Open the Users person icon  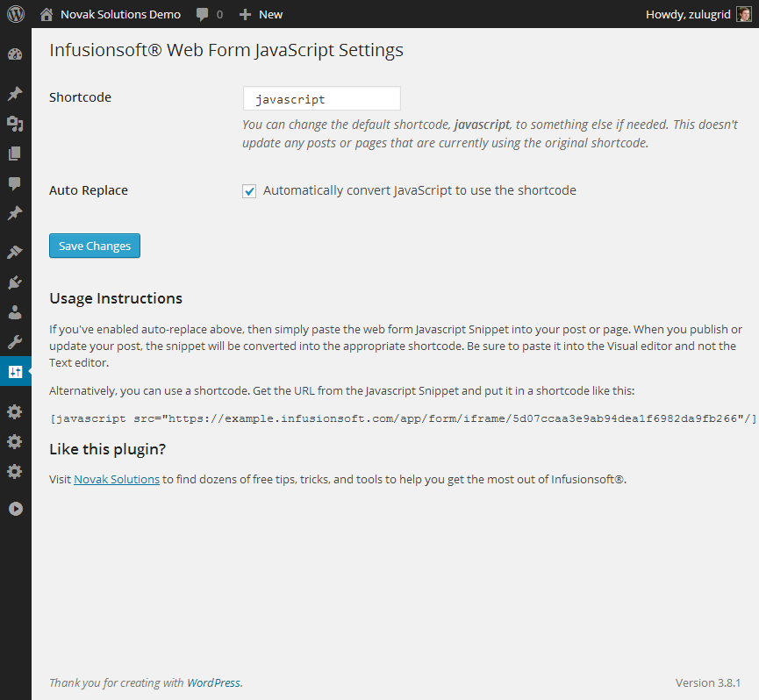(15, 312)
